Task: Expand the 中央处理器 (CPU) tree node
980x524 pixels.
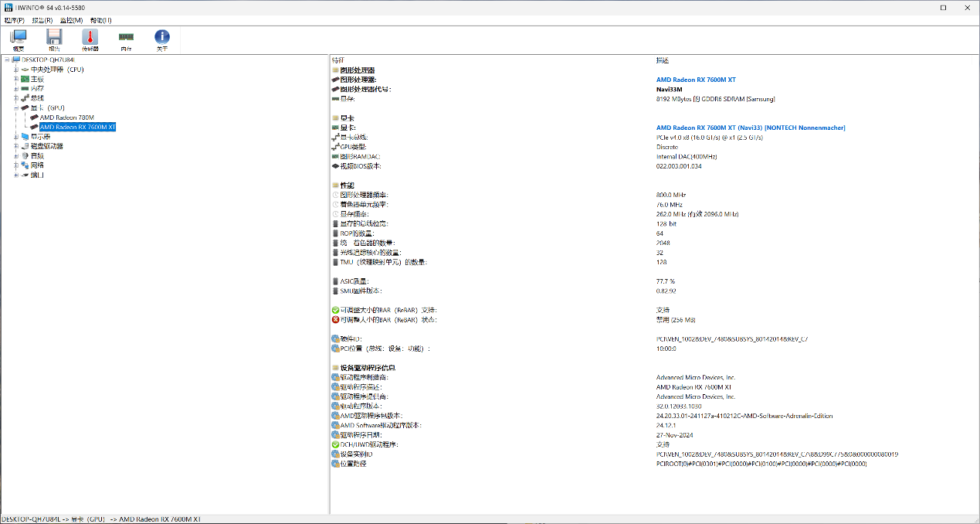Action: pos(15,70)
